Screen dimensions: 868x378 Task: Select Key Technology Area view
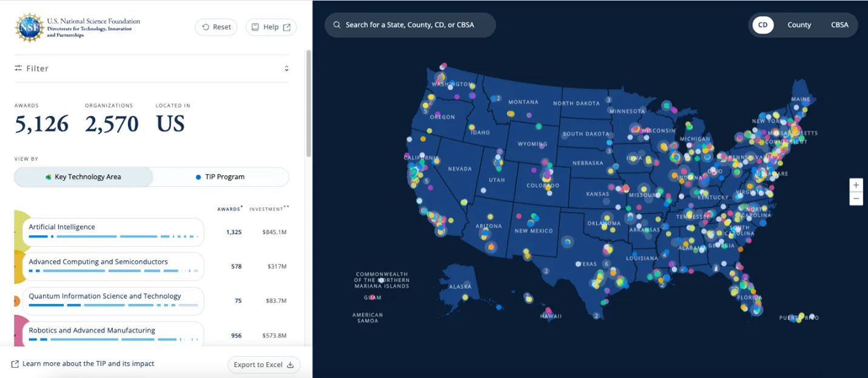(84, 177)
